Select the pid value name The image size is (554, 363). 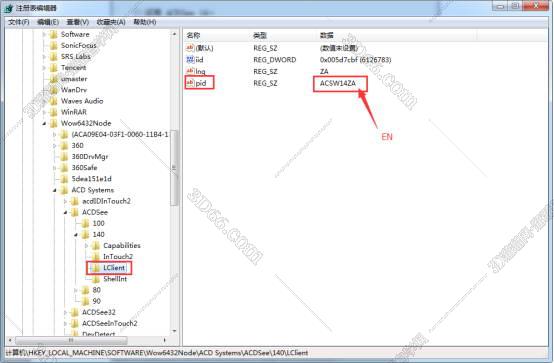[x=201, y=83]
